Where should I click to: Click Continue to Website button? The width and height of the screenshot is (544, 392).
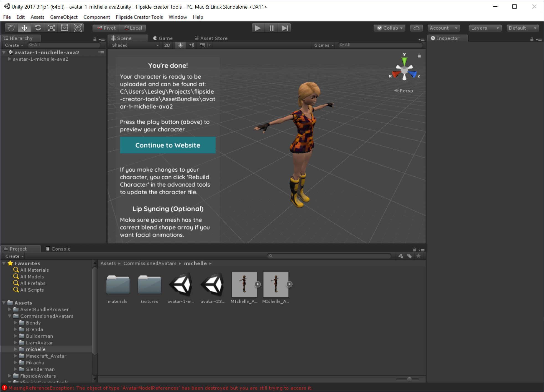click(x=168, y=145)
